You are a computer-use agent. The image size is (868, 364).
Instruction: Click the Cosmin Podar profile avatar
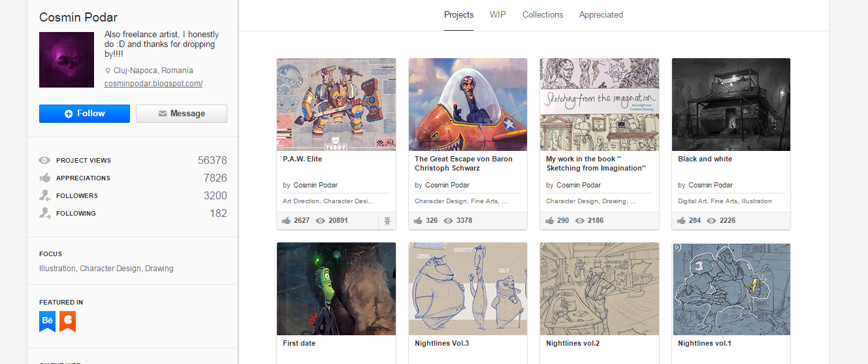(67, 59)
